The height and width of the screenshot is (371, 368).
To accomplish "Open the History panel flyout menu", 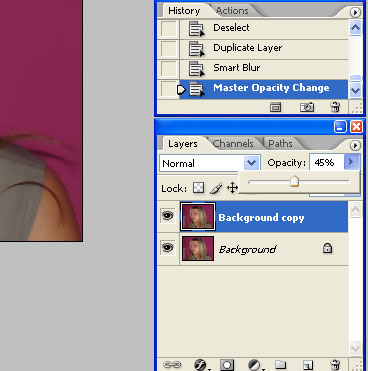I will [x=355, y=12].
